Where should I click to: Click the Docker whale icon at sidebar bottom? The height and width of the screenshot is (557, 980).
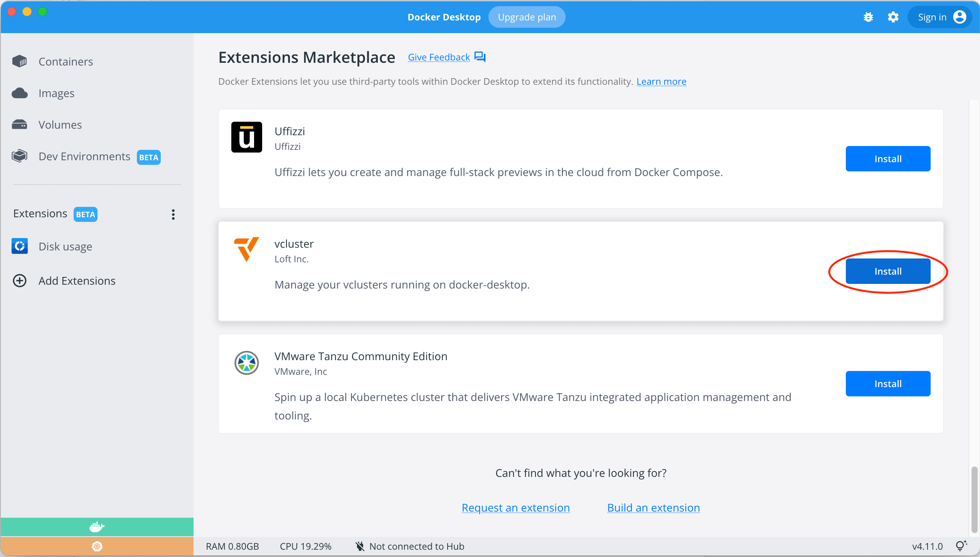pyautogui.click(x=97, y=527)
